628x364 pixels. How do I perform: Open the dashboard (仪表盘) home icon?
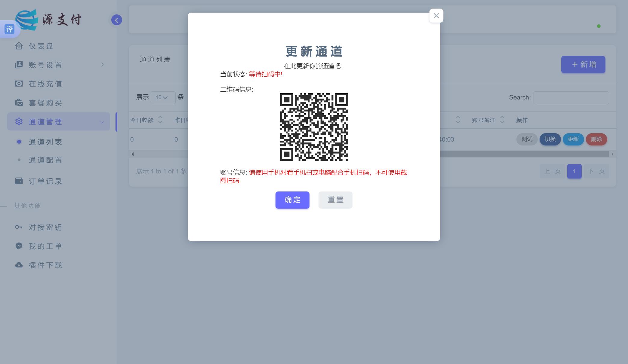[x=19, y=46]
